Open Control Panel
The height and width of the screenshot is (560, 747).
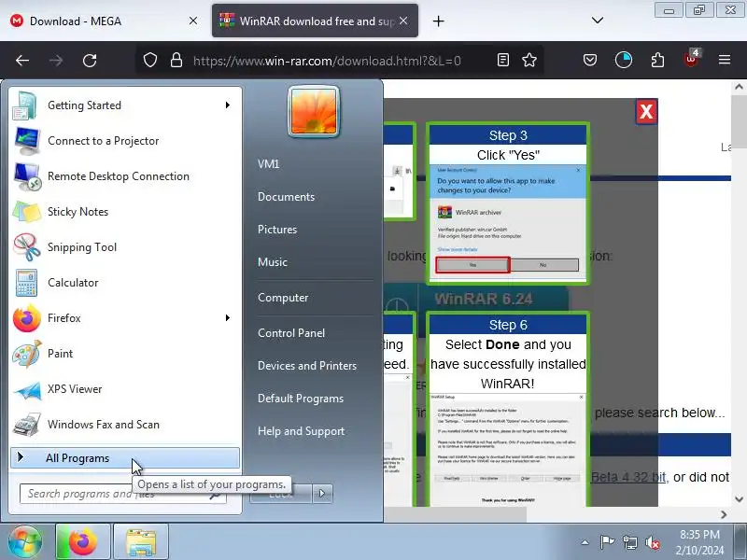point(291,333)
